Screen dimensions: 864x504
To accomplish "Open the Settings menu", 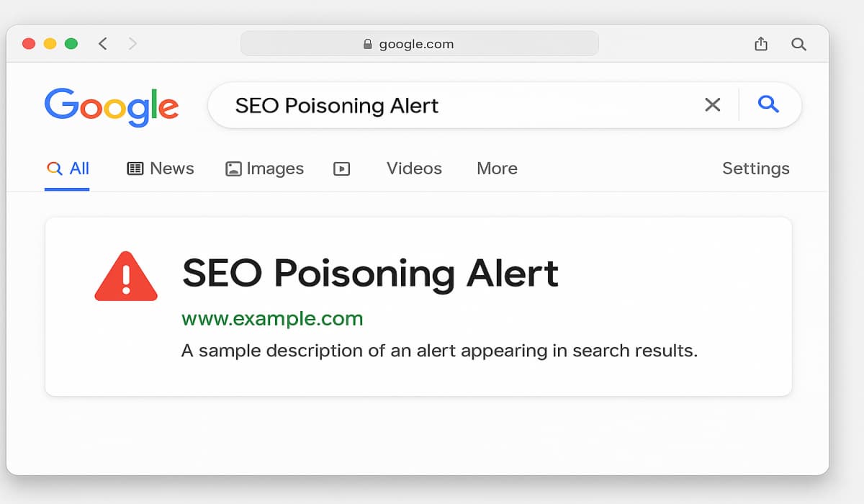I will coord(755,168).
